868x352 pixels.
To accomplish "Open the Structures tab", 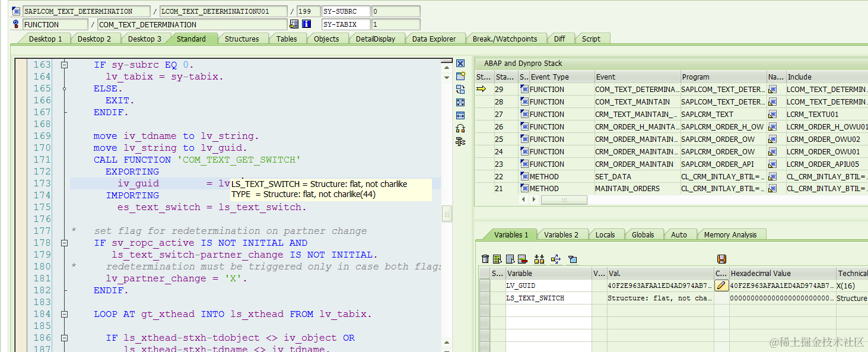I will pyautogui.click(x=241, y=39).
